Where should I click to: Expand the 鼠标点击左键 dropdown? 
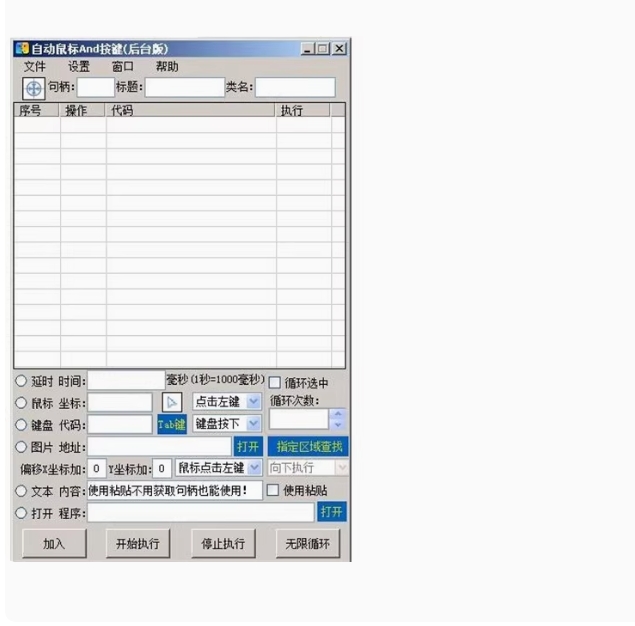click(253, 468)
